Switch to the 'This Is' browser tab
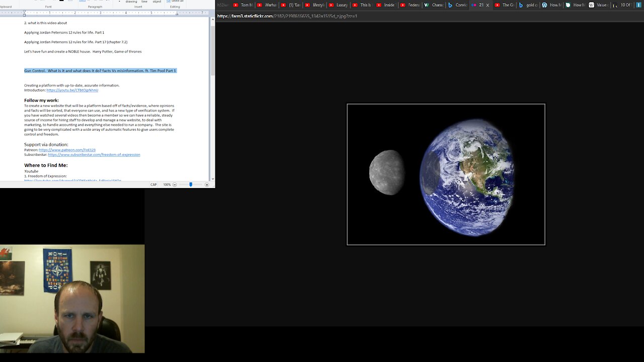The height and width of the screenshot is (362, 644). [362, 5]
